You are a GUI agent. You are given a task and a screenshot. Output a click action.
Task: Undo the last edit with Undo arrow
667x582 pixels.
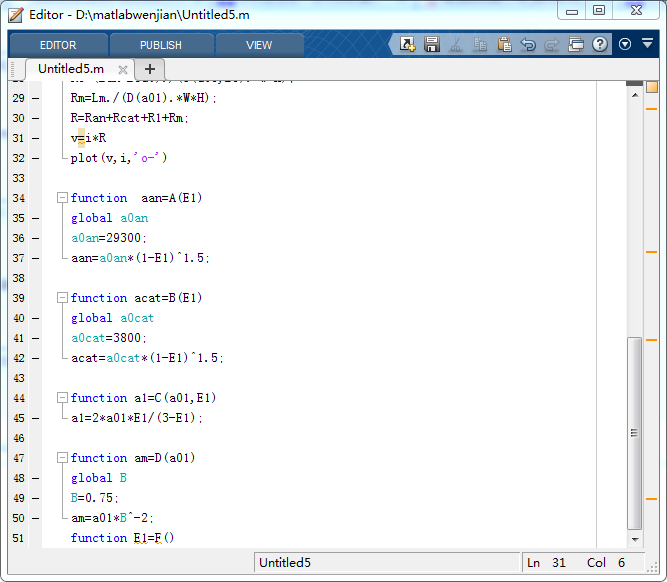528,44
